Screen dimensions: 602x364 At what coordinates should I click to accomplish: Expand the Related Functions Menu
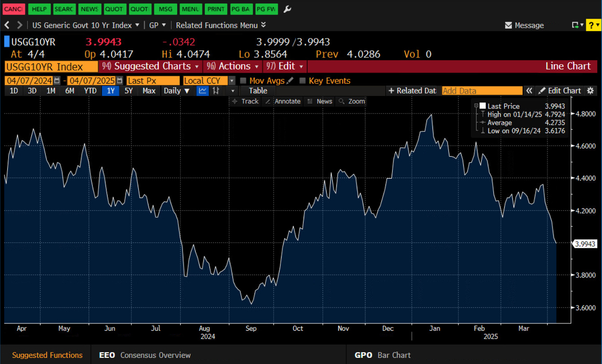tap(221, 25)
